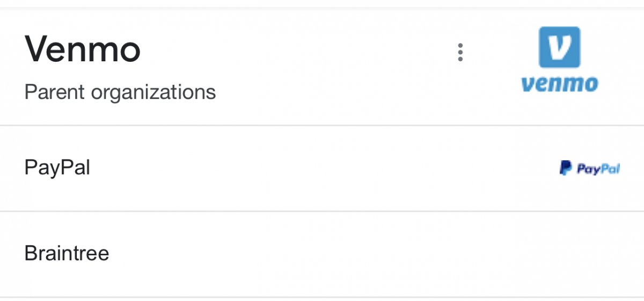Image resolution: width=644 pixels, height=301 pixels.
Task: Open the three-dot more options menu
Action: coord(460,52)
